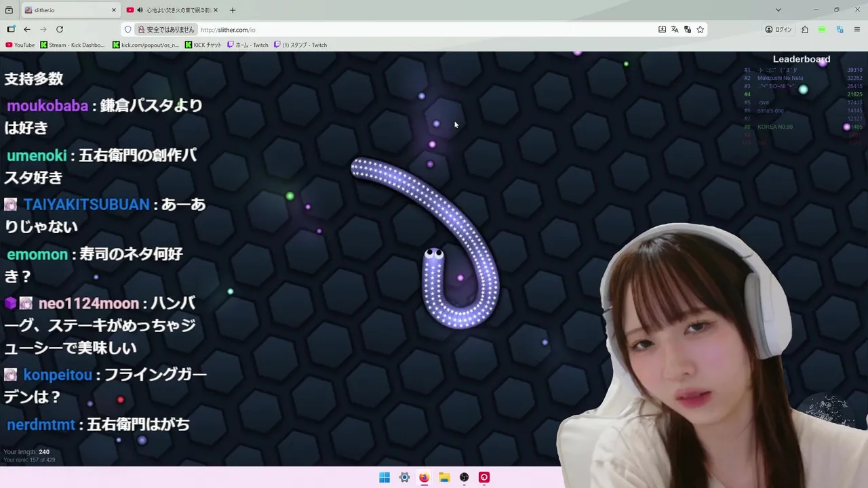Click the green glowing food pellet
This screenshot has height=488, width=868.
(290, 196)
